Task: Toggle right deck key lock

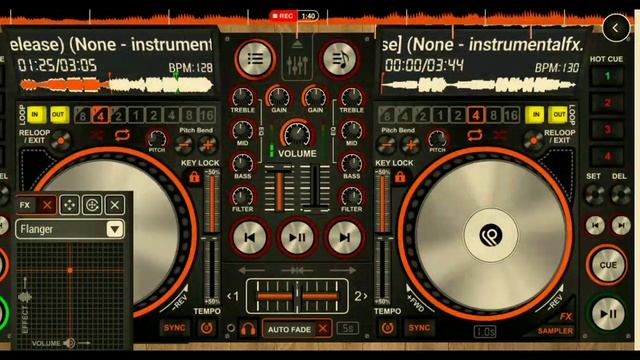Action: coord(400,177)
